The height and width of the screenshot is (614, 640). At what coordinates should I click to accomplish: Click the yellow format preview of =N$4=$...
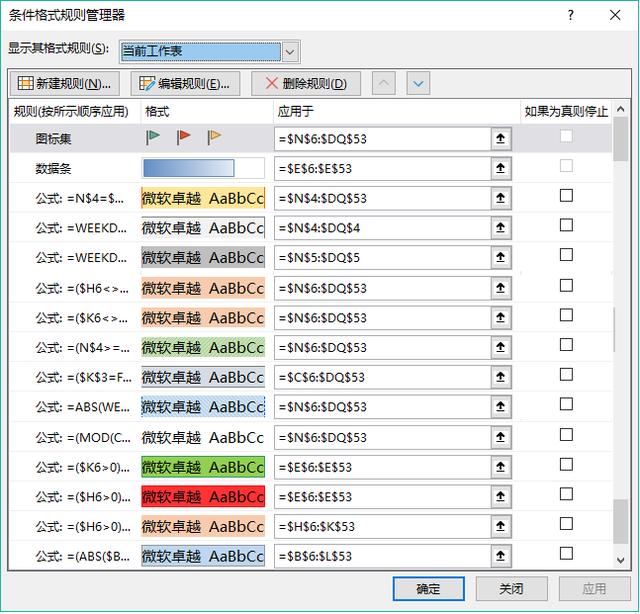[203, 198]
